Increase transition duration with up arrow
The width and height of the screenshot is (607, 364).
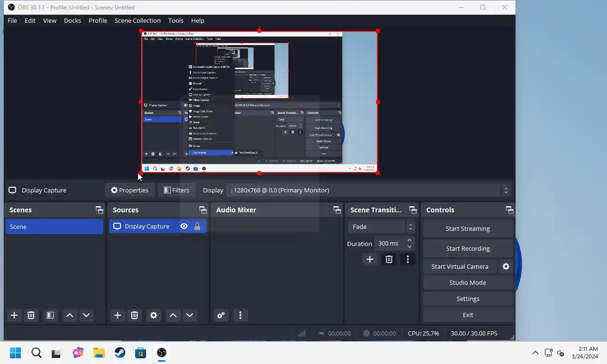coord(410,240)
